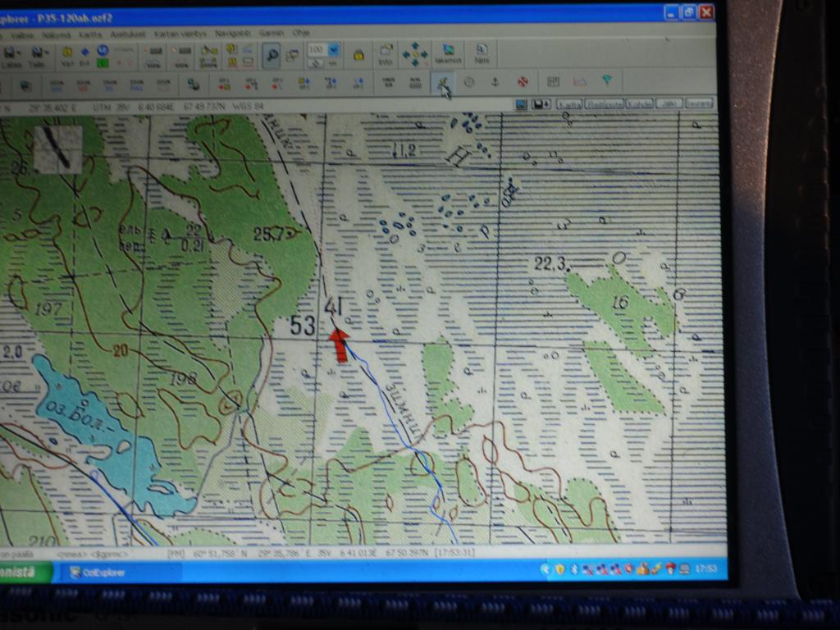
Task: Open the Kartta menu
Action: [x=89, y=34]
